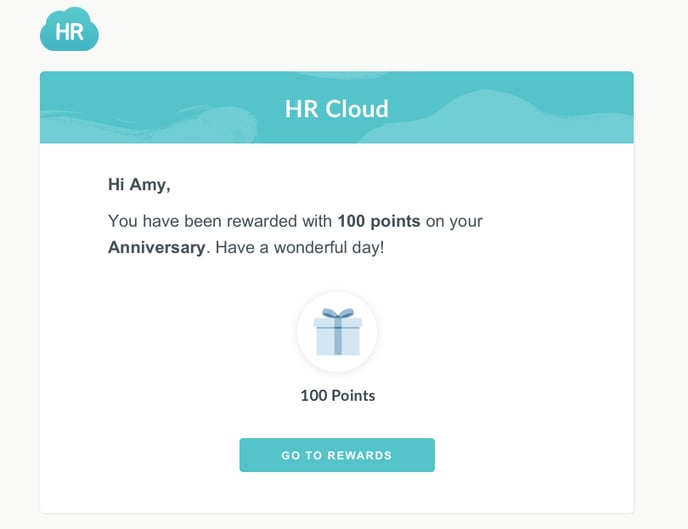Click the HR Cloud banner title
The height and width of the screenshot is (529, 688).
pos(337,108)
